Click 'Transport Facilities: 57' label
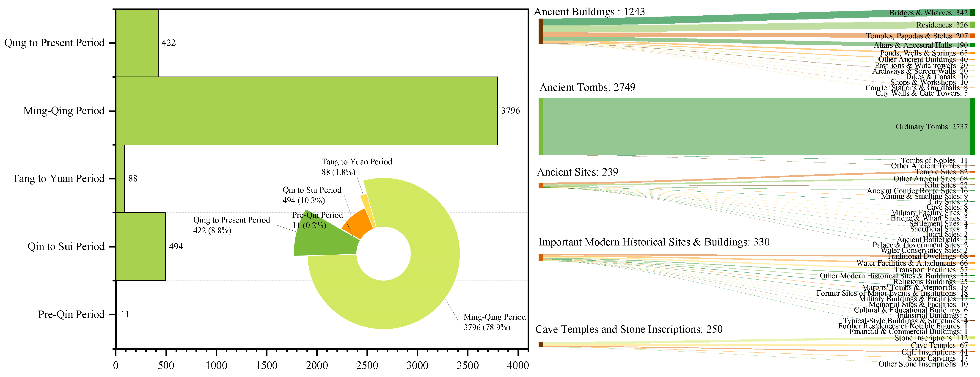Image resolution: width=980 pixels, height=377 pixels. click(x=931, y=270)
